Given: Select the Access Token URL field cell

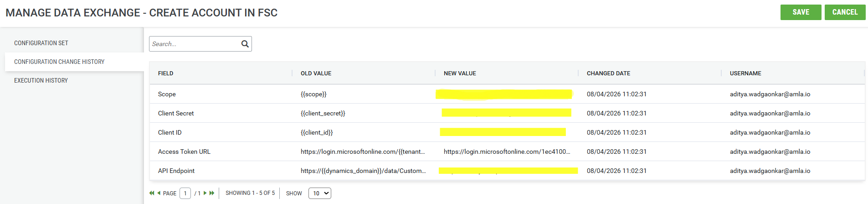Looking at the screenshot, I should [x=184, y=152].
